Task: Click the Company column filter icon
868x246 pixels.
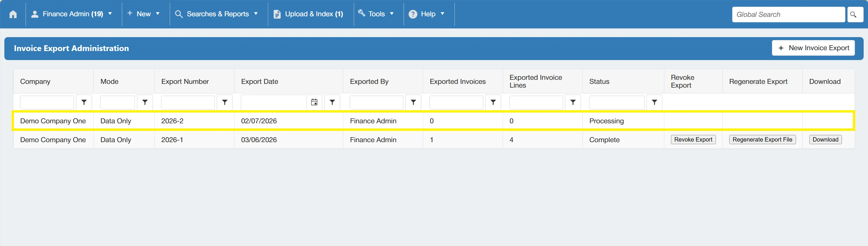Action: click(84, 102)
